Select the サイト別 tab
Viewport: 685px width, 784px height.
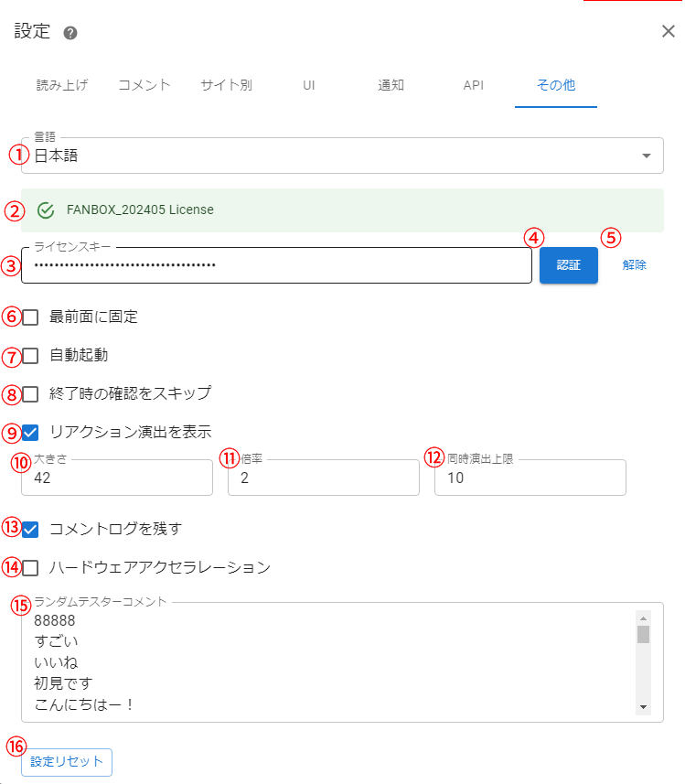pyautogui.click(x=226, y=85)
